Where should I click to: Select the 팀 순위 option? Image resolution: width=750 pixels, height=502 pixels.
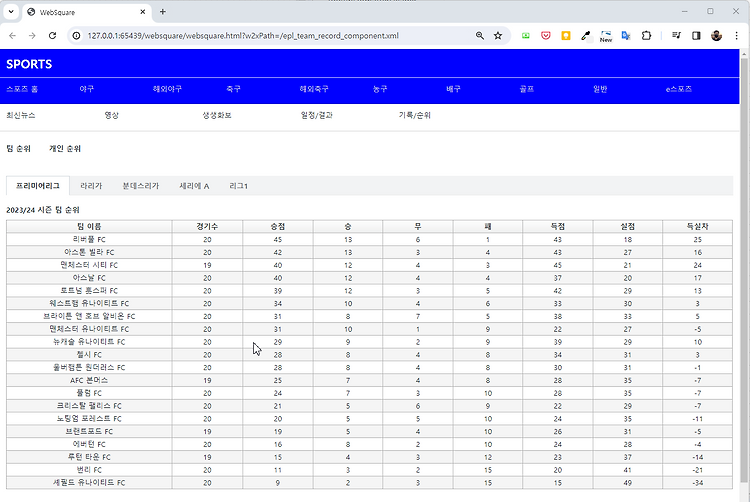pyautogui.click(x=19, y=149)
